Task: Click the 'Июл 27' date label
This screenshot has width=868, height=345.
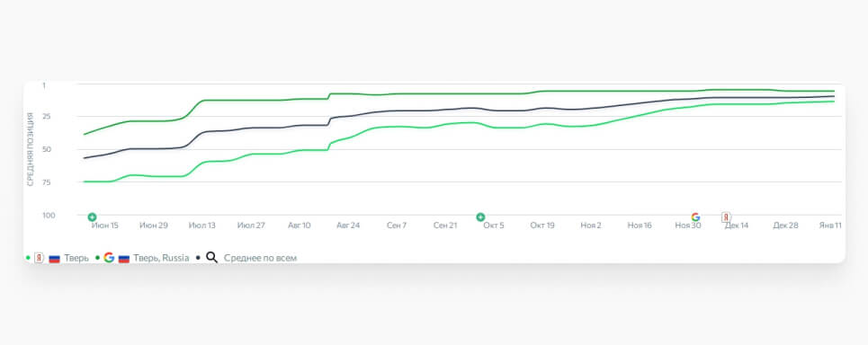Action: pyautogui.click(x=251, y=226)
